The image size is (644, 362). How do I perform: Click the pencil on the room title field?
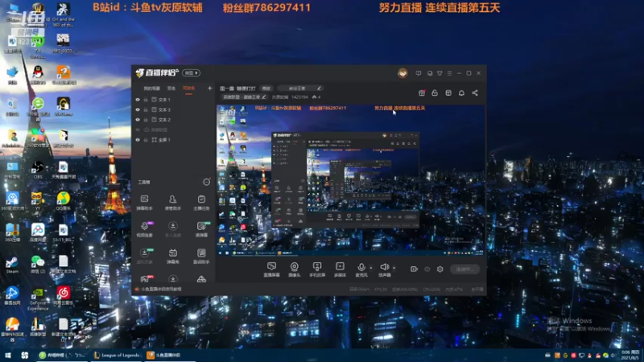[319, 88]
